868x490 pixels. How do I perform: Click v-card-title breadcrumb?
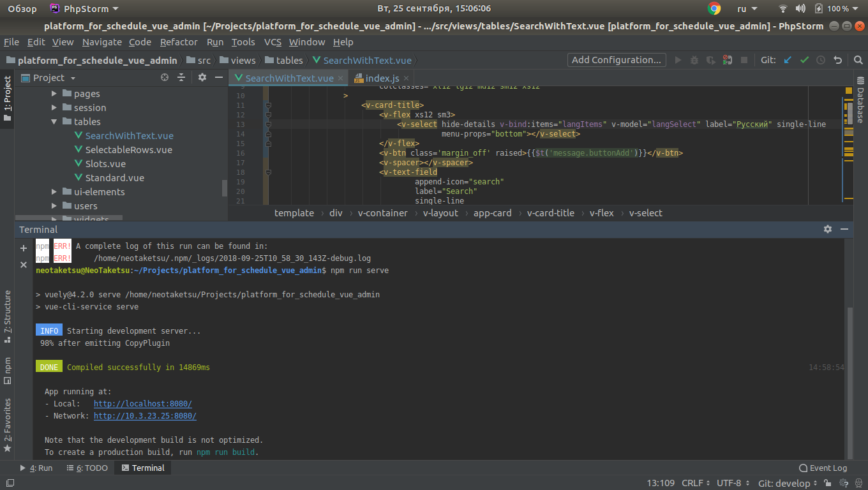[x=551, y=213]
